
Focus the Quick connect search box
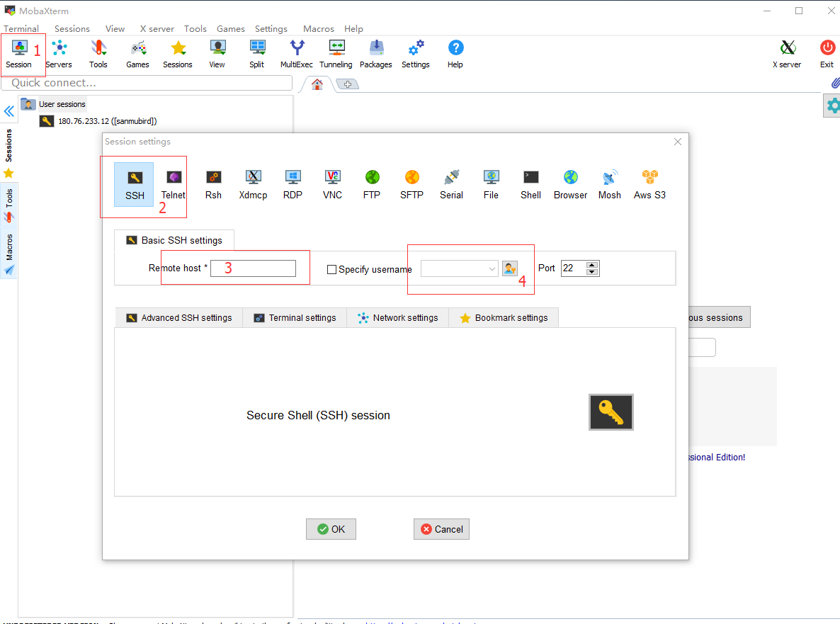click(x=147, y=83)
